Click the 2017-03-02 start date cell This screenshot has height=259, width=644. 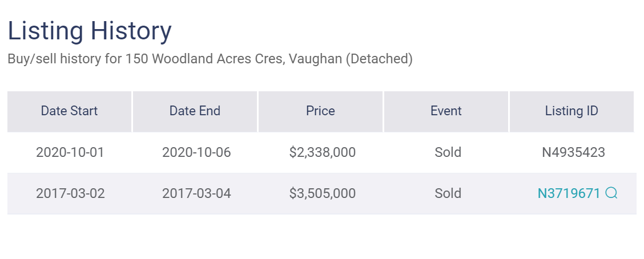pyautogui.click(x=70, y=193)
